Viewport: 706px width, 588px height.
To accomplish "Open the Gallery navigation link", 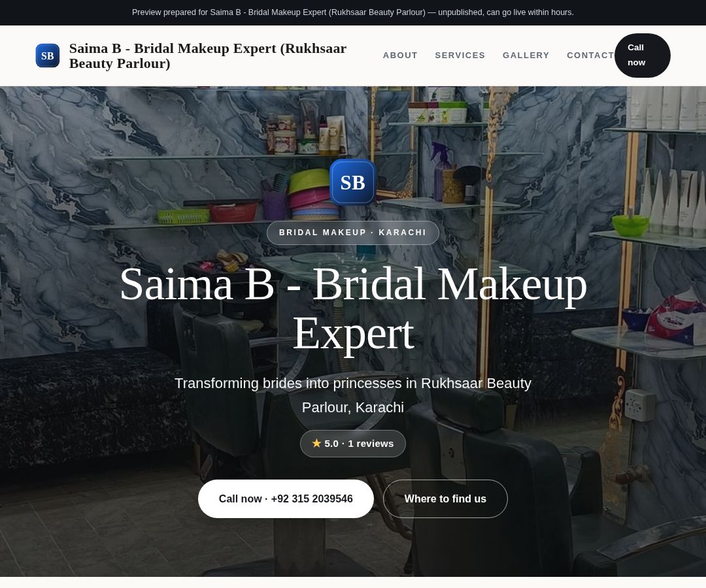I will coord(526,56).
